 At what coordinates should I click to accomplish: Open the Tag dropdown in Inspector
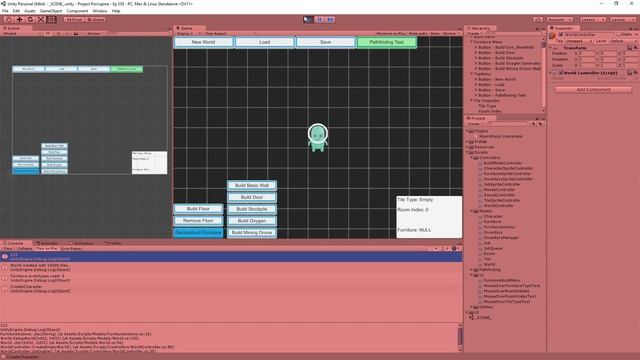point(579,41)
